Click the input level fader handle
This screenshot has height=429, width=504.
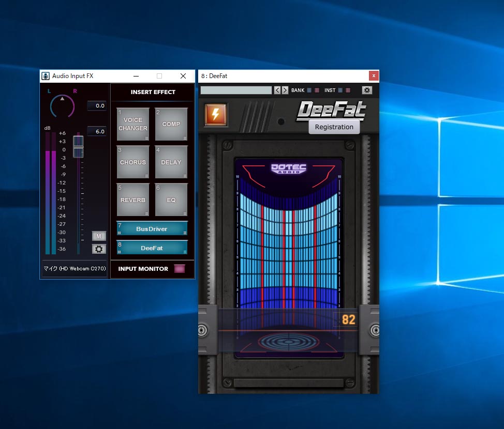click(78, 146)
